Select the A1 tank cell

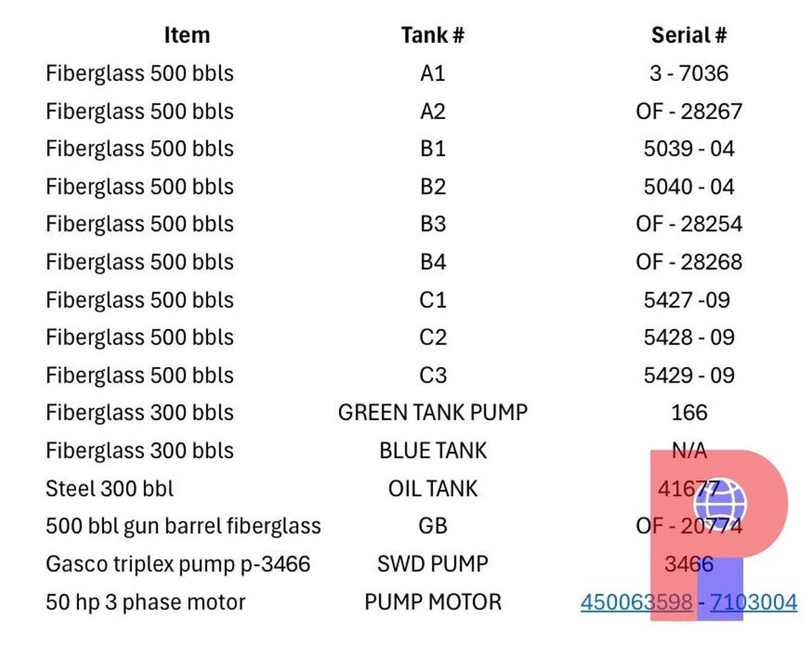[432, 73]
